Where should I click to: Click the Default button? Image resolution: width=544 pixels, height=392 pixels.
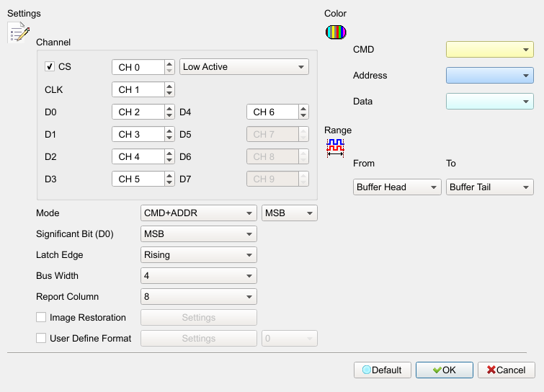pos(383,370)
